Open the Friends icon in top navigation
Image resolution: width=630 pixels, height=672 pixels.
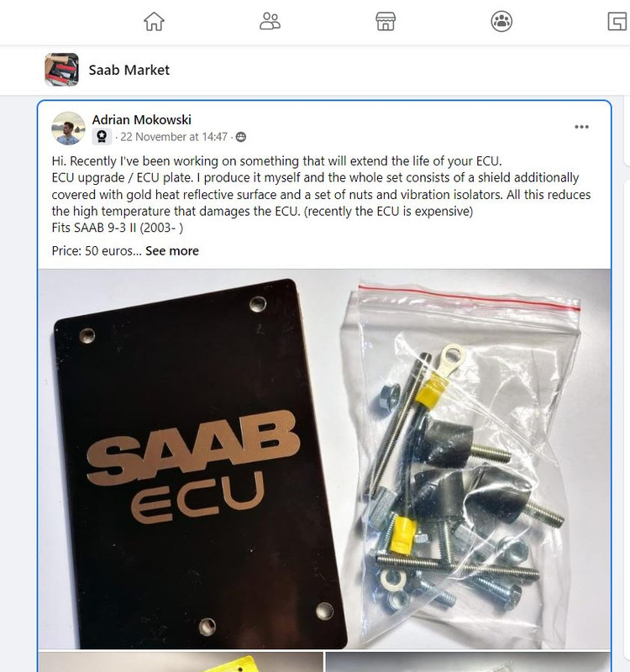pos(270,22)
